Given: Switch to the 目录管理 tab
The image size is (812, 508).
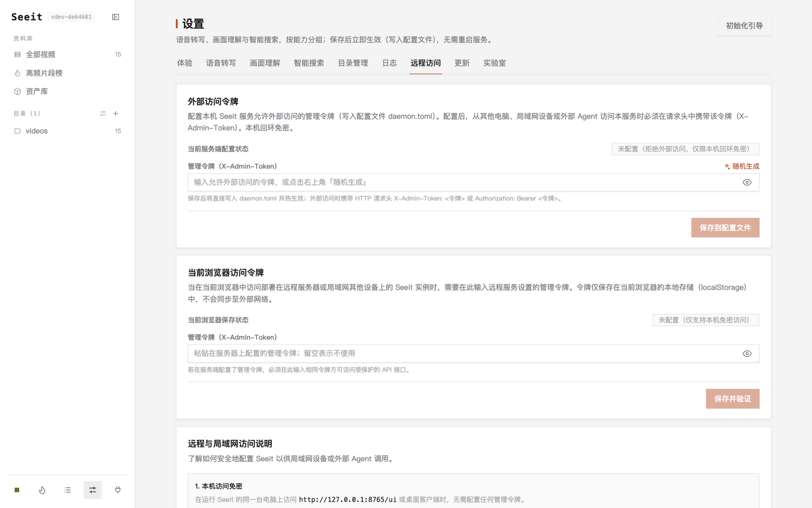Looking at the screenshot, I should click(x=353, y=63).
